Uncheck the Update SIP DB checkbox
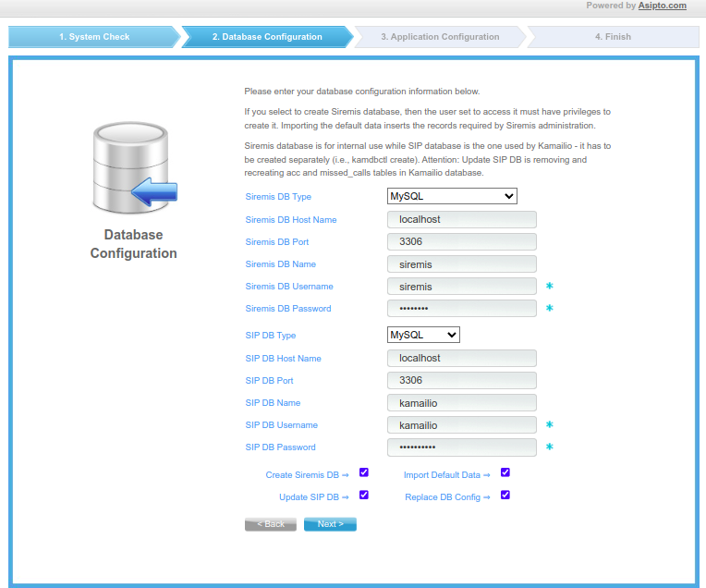The image size is (706, 588). [364, 495]
